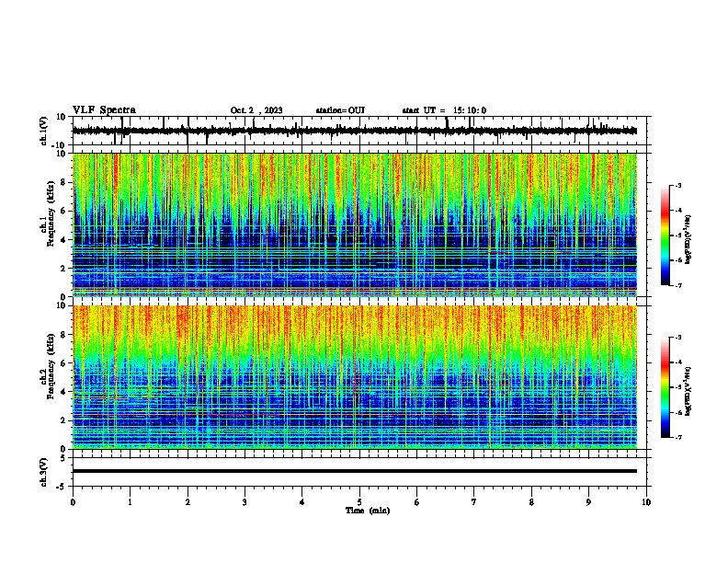Click the "-3" label on ch.1 color scale
This screenshot has height=563, width=728.
coord(677,186)
